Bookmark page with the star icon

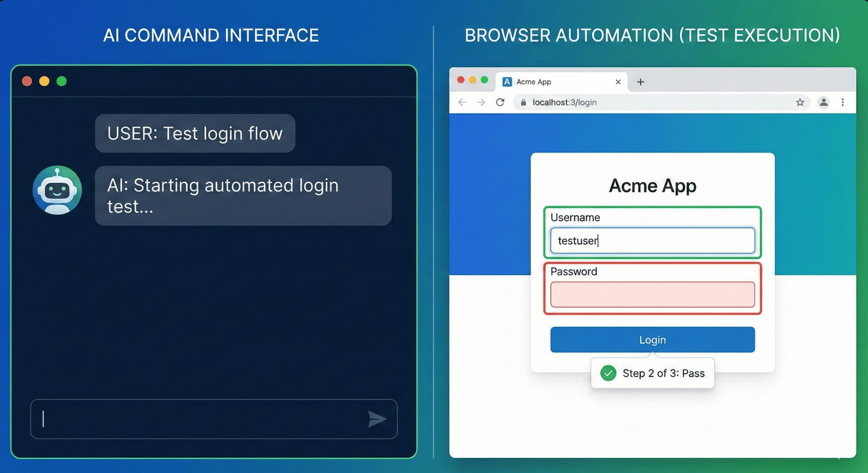point(800,102)
